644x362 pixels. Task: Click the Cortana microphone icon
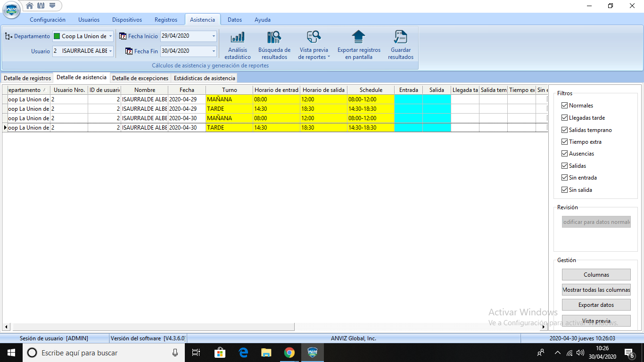pos(175,353)
